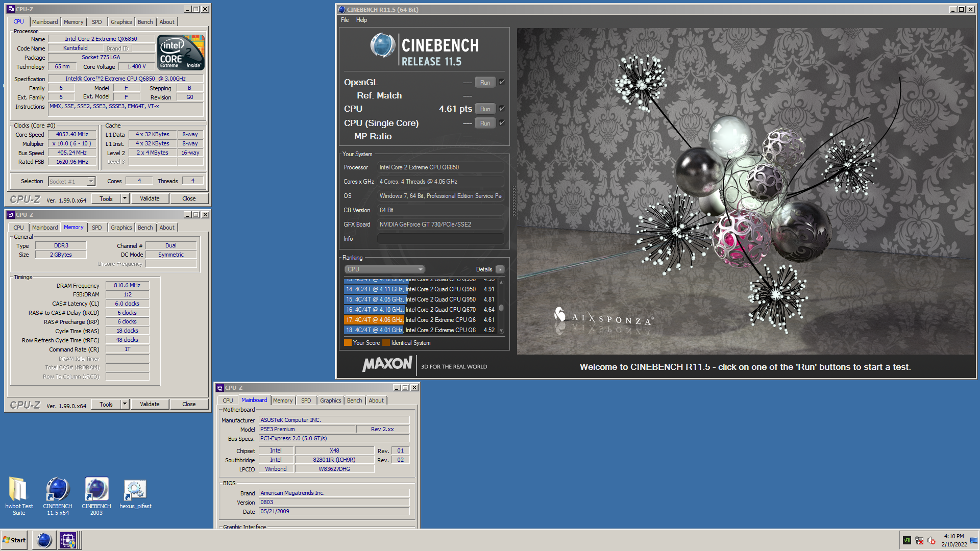Click the Your Score orange swatch
The width and height of the screenshot is (980, 551).
click(348, 343)
